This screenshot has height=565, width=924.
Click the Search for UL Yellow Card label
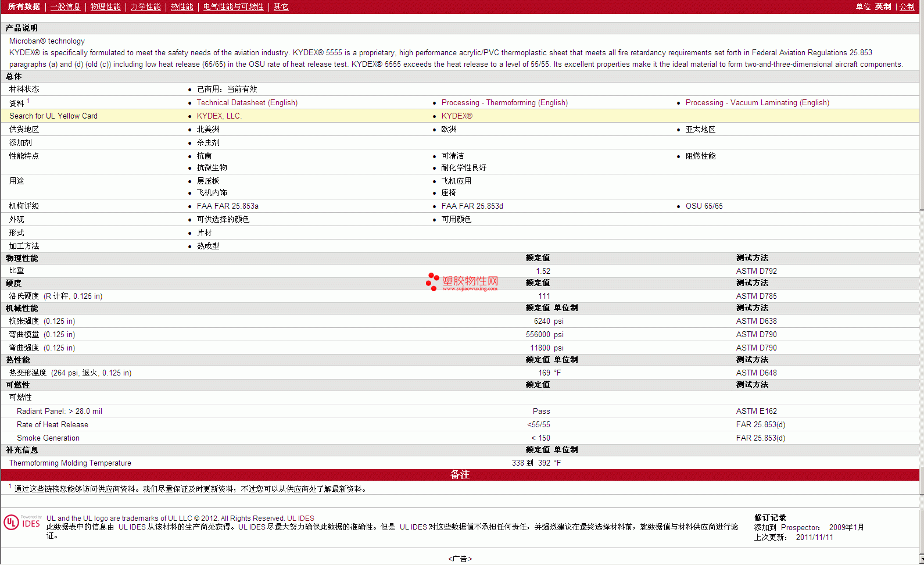tap(53, 116)
